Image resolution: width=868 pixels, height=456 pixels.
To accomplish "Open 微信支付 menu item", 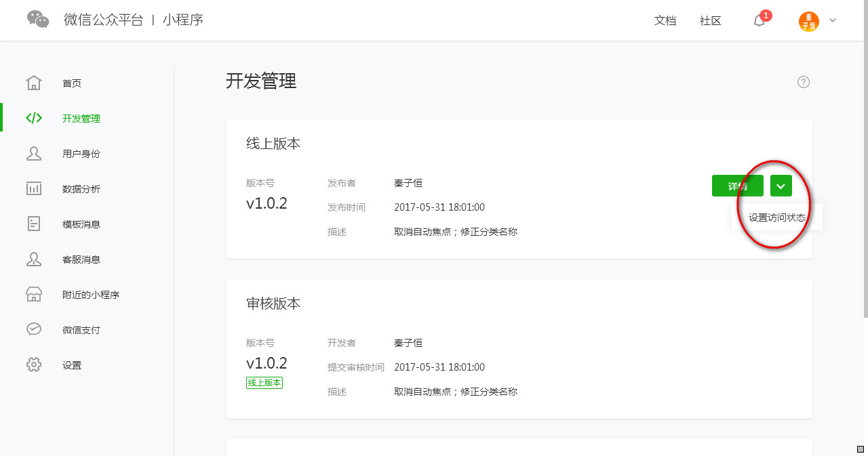I will (x=81, y=330).
